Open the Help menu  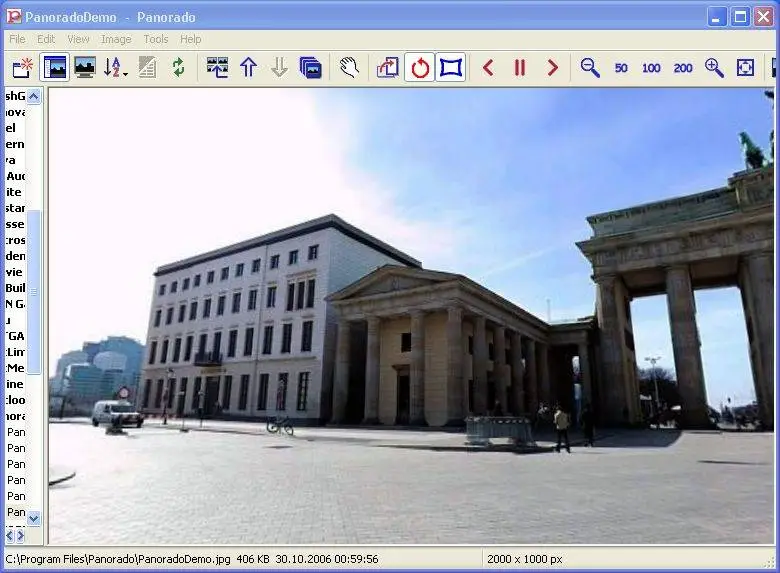pyautogui.click(x=191, y=39)
